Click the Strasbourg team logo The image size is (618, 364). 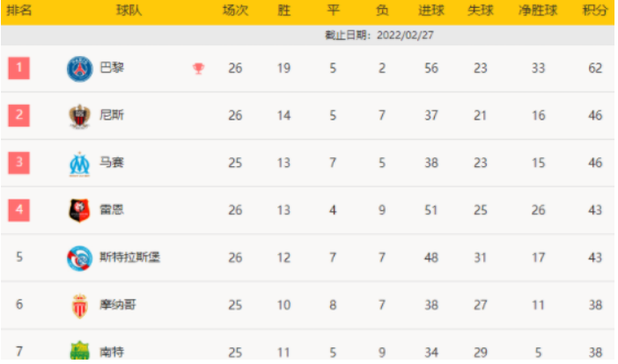point(79,258)
